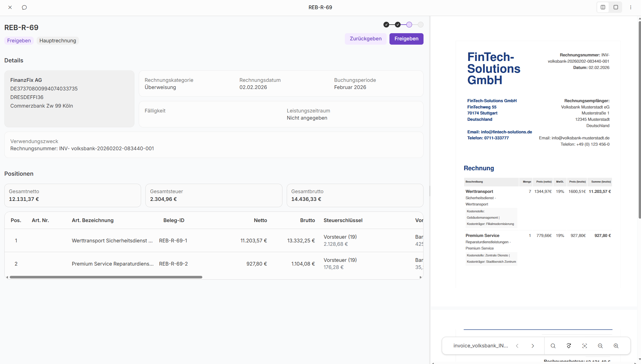Zoom in on the invoice preview
The height and width of the screenshot is (364, 641).
(616, 346)
